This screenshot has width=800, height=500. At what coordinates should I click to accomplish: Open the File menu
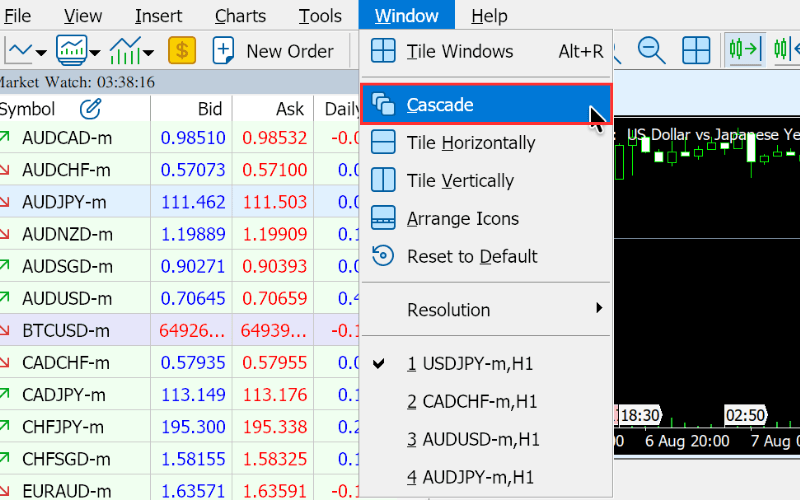click(17, 16)
